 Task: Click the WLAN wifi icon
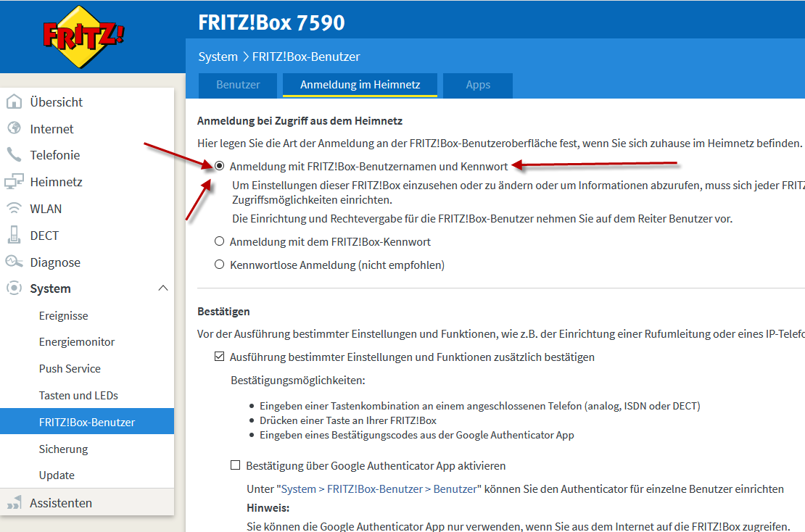pos(14,208)
